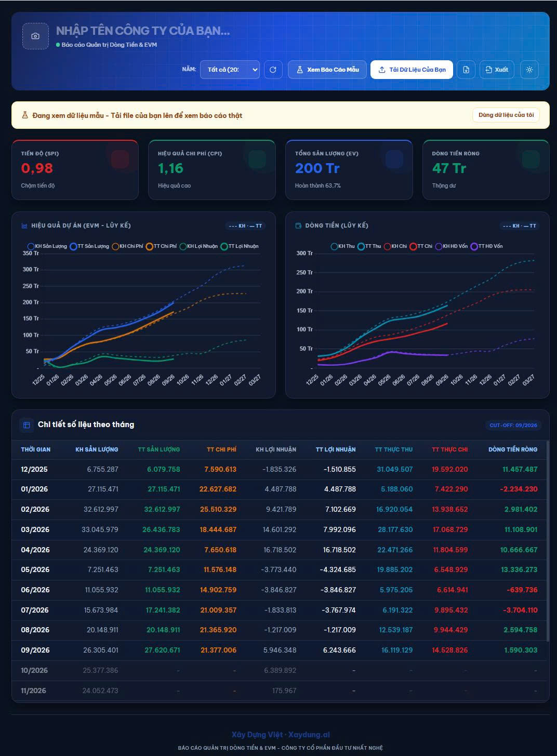This screenshot has height=756, width=557.
Task: Click the camera logo upload icon
Action: click(x=35, y=36)
